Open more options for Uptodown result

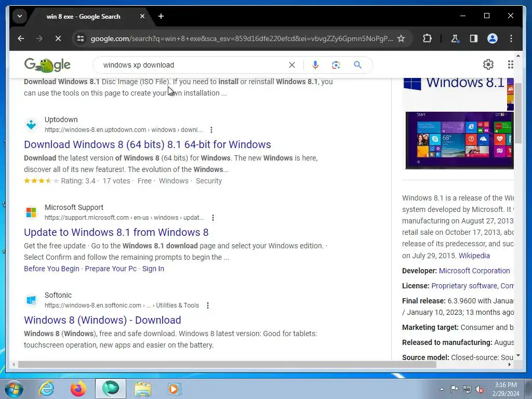(x=211, y=130)
